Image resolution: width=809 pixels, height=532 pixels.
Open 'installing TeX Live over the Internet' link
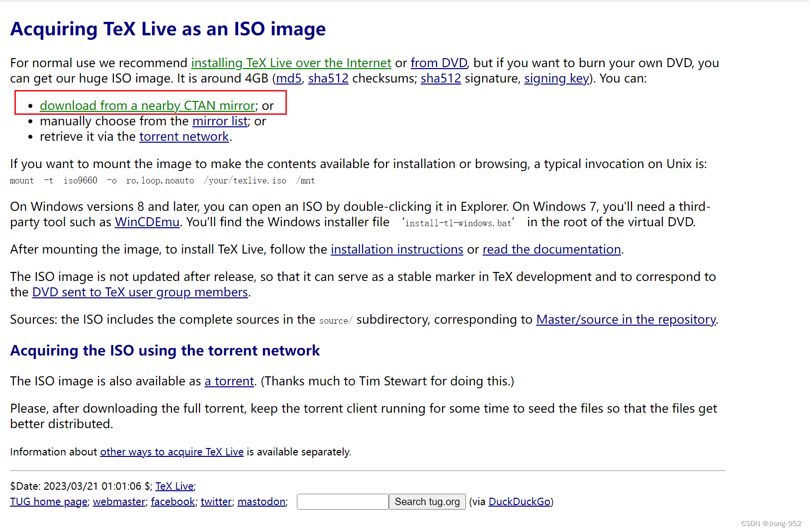(x=291, y=63)
